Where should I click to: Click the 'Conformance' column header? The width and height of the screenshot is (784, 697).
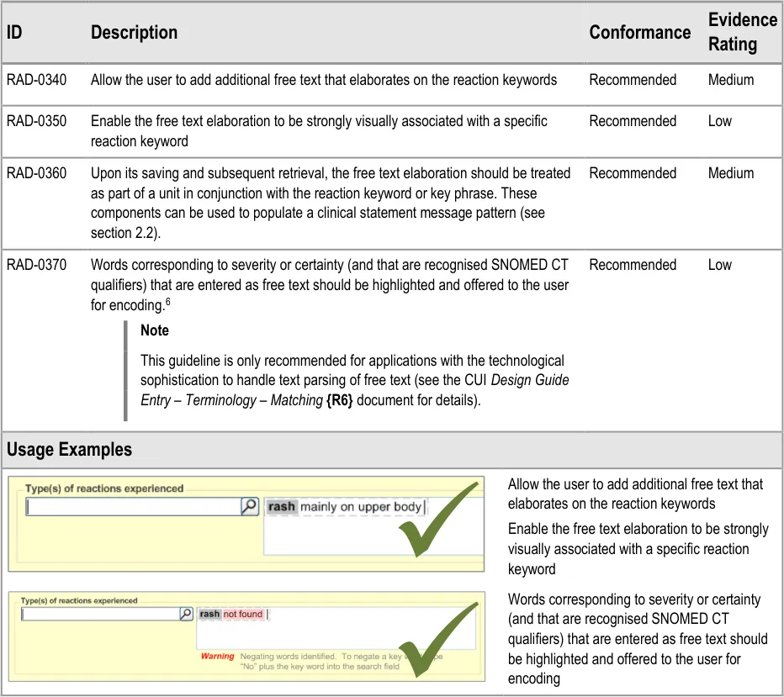point(639,33)
